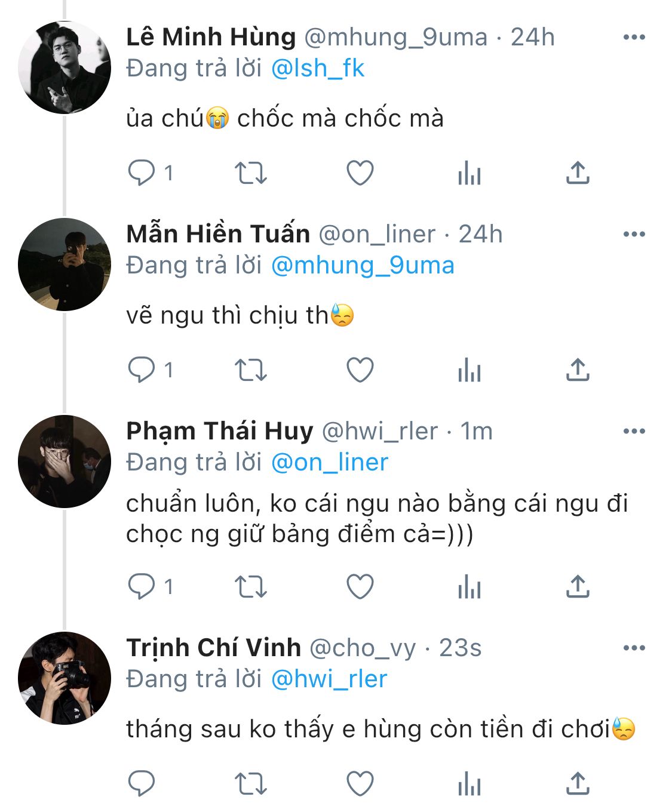Share Mẫn Hiền Tuấn's tweet
The height and width of the screenshot is (809, 672).
coord(578,370)
